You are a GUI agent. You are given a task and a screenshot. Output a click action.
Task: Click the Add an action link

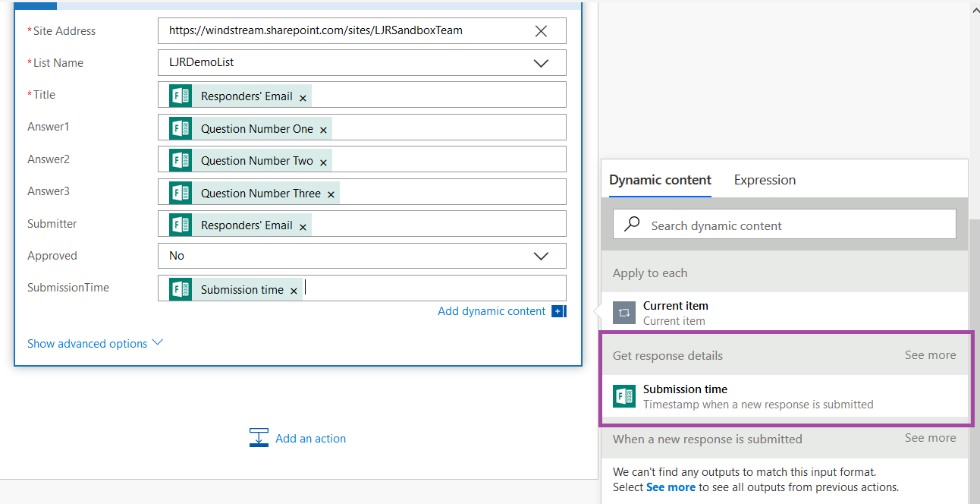pyautogui.click(x=310, y=439)
